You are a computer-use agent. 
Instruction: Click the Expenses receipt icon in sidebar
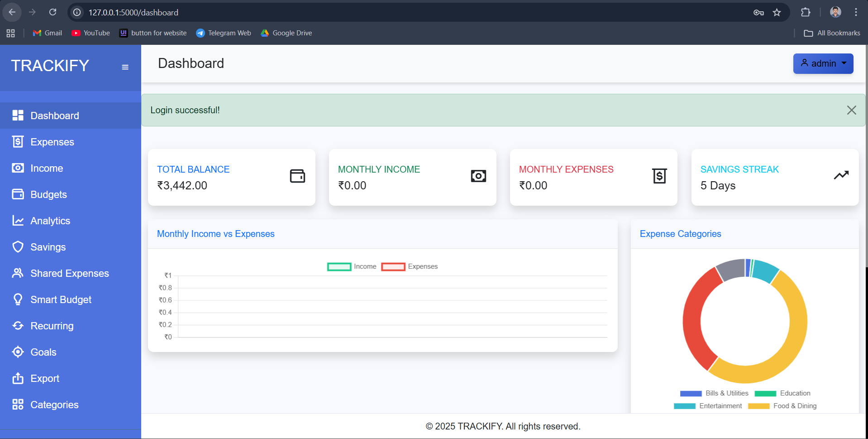coord(18,142)
